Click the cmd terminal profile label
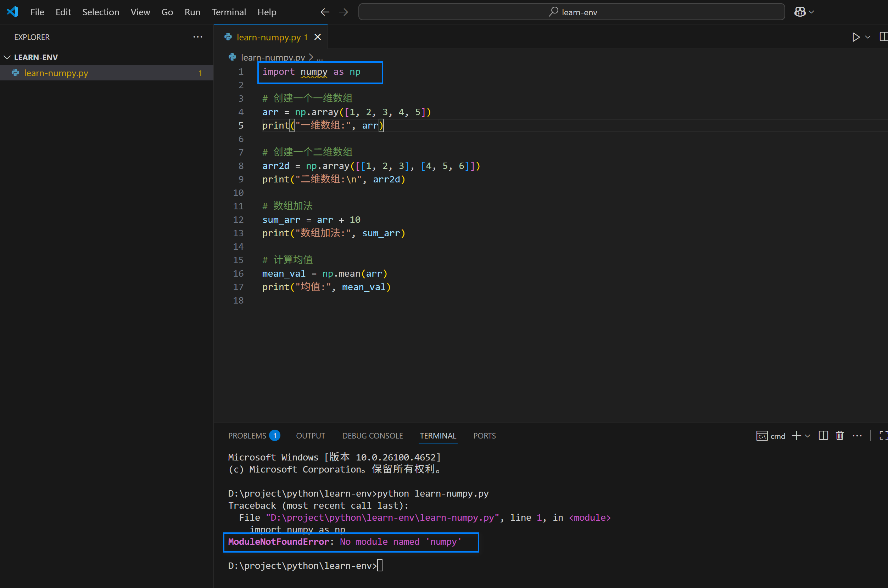 [x=771, y=436]
